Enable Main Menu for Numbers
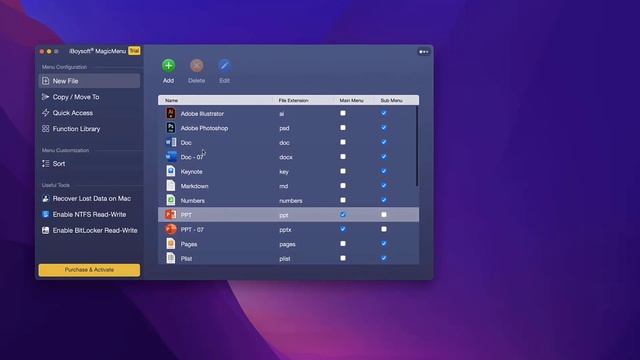This screenshot has width=640, height=360. point(343,200)
